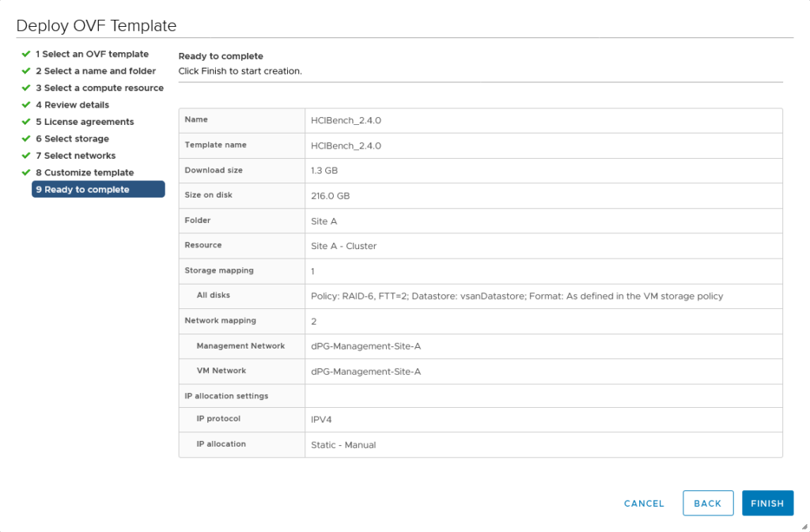Cancel the OVF deployment
This screenshot has height=532, width=810.
click(x=644, y=503)
